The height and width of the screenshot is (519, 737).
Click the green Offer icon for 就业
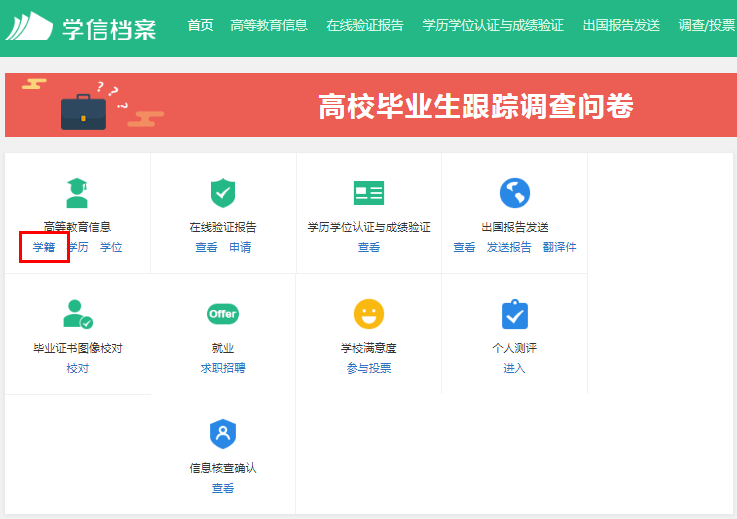222,314
